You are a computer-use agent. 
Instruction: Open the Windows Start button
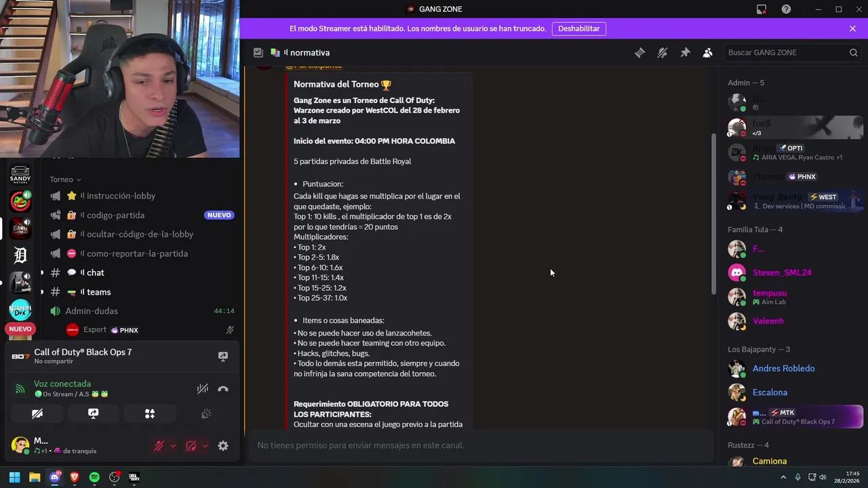point(14,477)
